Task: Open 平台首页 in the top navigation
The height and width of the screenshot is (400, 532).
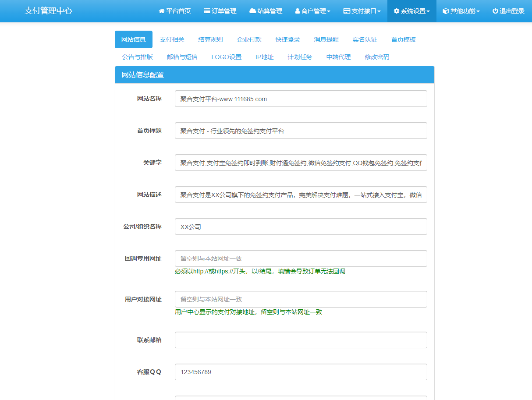Action: [x=175, y=11]
